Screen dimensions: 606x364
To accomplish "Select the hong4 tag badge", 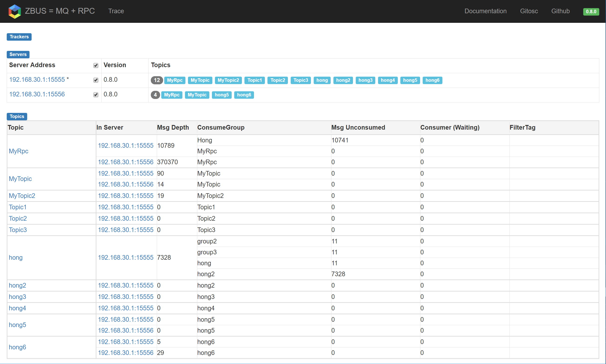I will click(x=388, y=80).
